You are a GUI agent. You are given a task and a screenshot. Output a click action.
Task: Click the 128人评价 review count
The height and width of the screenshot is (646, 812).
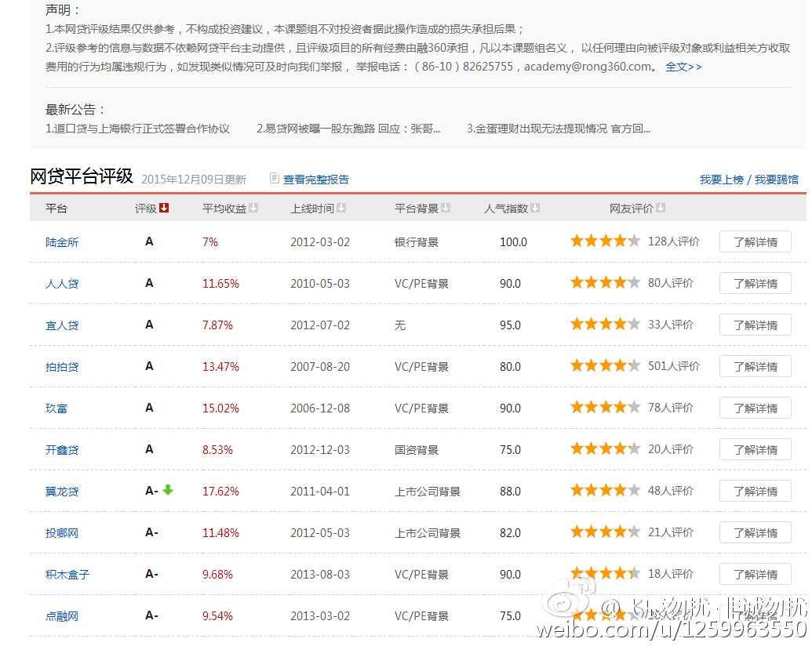point(673,241)
